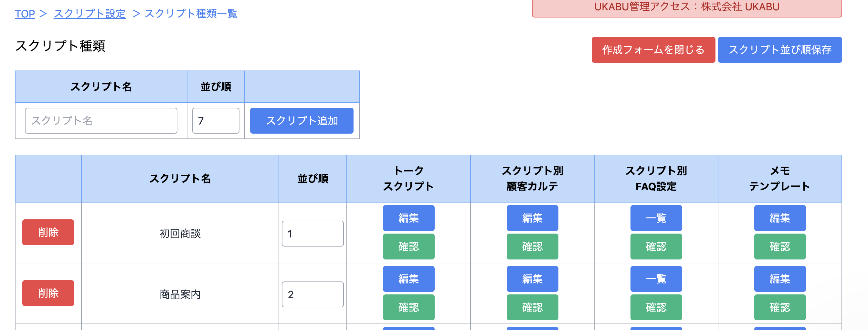868x330 pixels.
Task: Click the 作成フォームを閉じる button
Action: [x=653, y=50]
